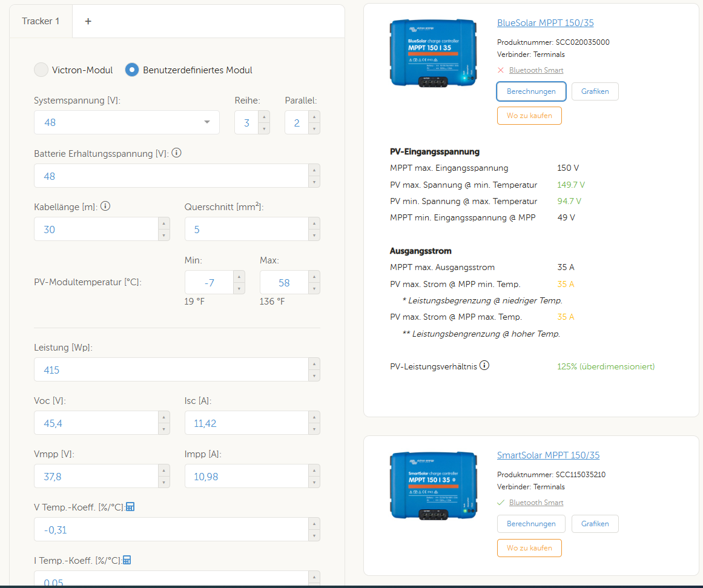Focus the Reihe input field
This screenshot has width=703, height=588.
tap(246, 122)
